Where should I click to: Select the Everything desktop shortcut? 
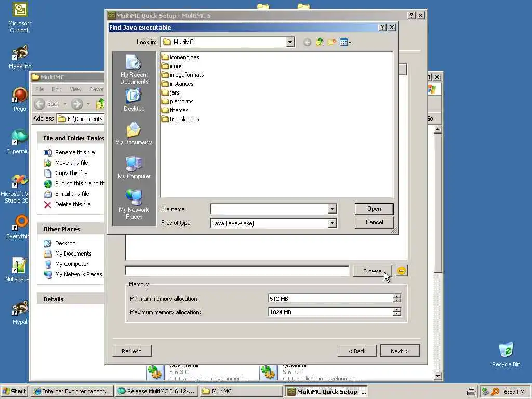[x=18, y=228]
